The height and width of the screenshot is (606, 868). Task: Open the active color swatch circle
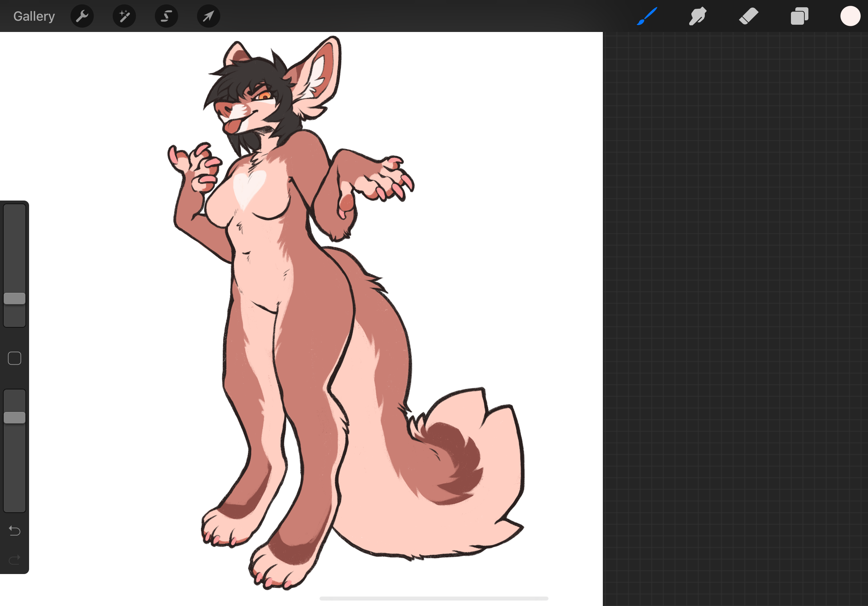[850, 16]
